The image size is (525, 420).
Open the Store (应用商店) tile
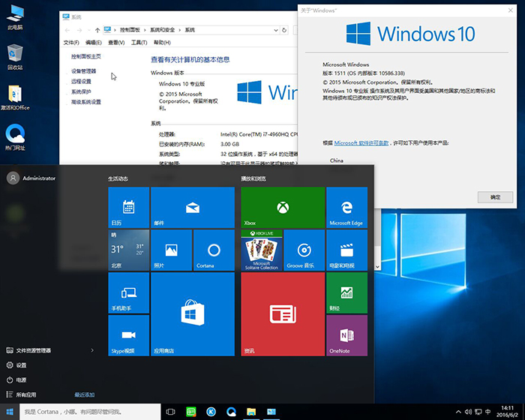click(x=193, y=314)
